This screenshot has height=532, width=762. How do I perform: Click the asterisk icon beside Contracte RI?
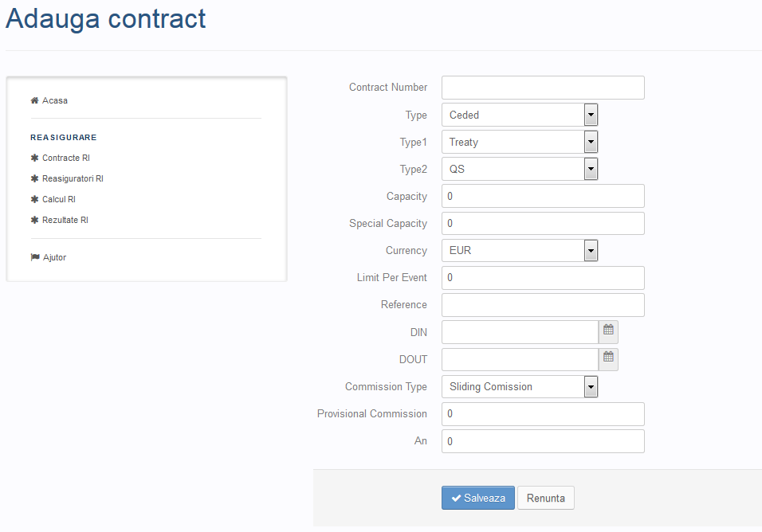click(34, 158)
